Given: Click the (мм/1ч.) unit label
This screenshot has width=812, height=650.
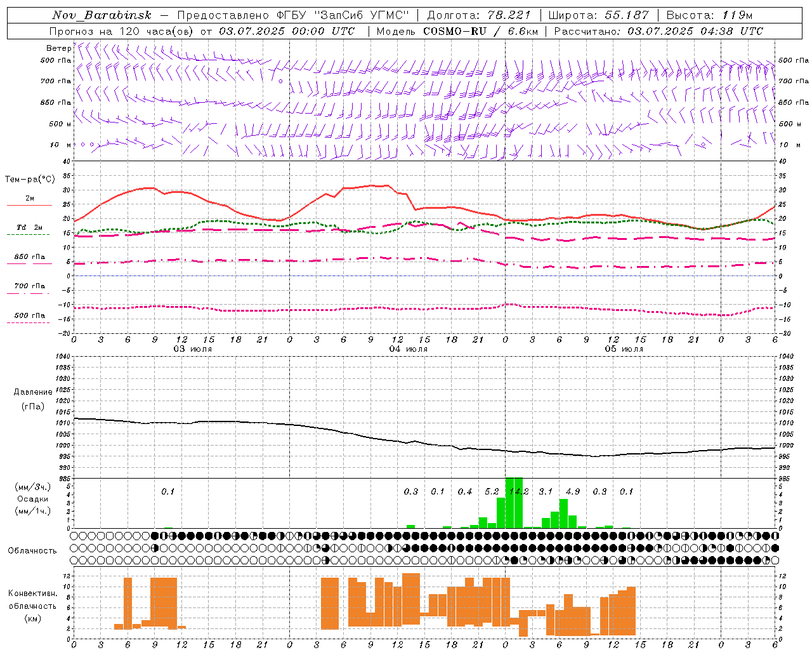Looking at the screenshot, I should (32, 510).
